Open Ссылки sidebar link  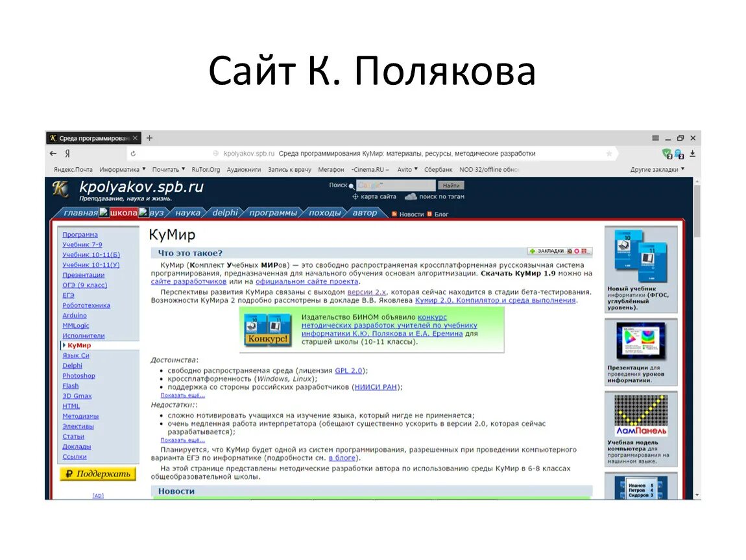click(x=74, y=456)
